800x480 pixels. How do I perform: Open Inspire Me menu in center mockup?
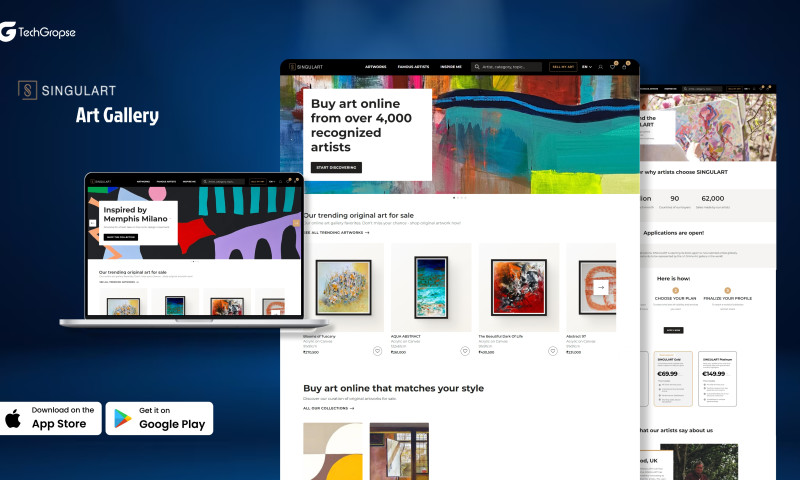(x=451, y=67)
